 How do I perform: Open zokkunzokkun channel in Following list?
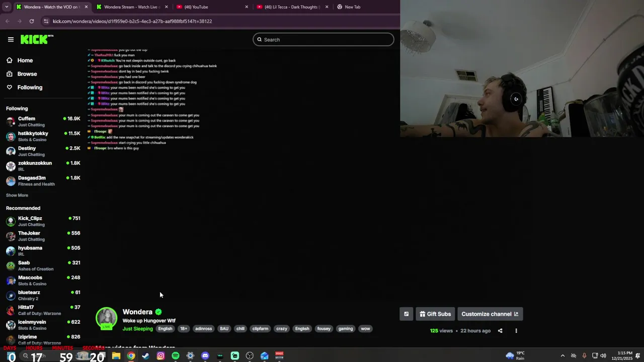43,166
